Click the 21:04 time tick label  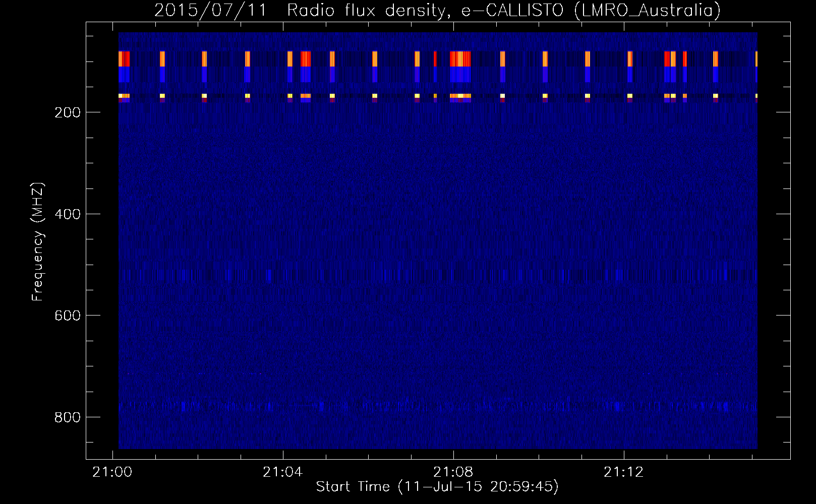click(x=283, y=472)
